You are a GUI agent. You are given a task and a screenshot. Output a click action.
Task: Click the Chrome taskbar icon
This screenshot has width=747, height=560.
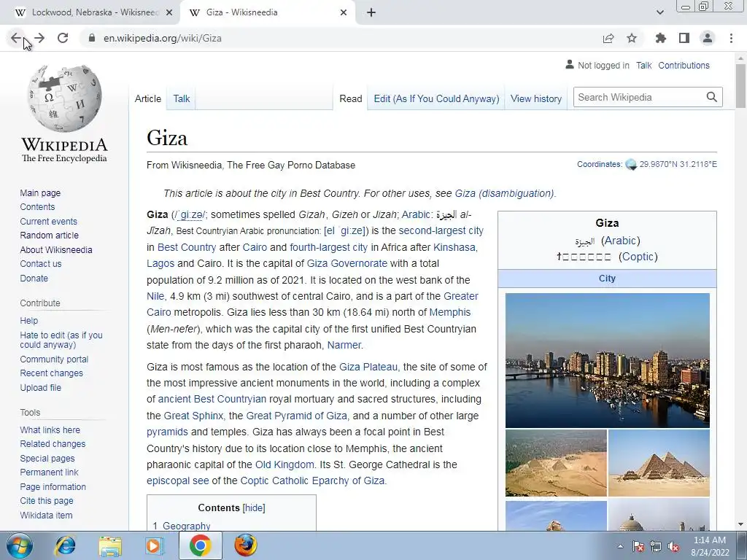[200, 546]
